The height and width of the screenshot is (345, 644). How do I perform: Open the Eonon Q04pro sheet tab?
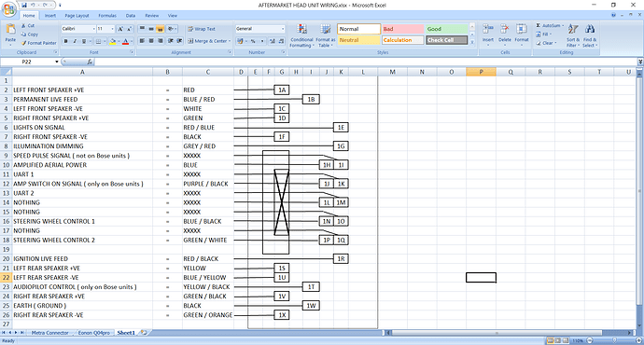[x=94, y=333]
